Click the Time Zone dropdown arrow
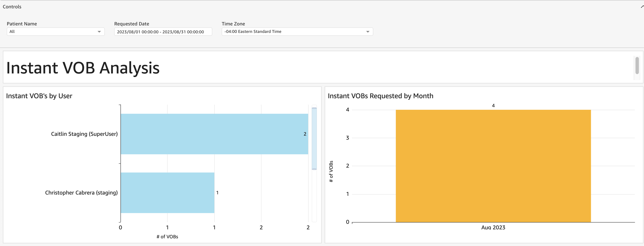This screenshot has width=644, height=246. point(367,32)
